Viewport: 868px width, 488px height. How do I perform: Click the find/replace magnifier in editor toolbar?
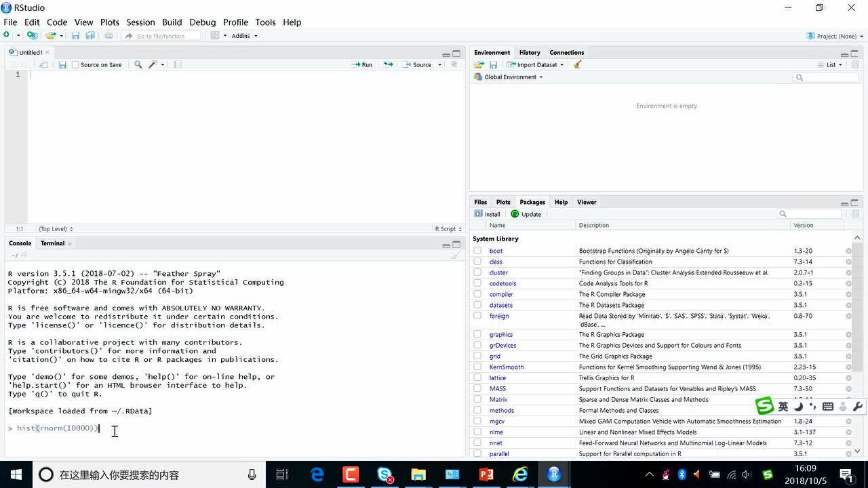(138, 64)
